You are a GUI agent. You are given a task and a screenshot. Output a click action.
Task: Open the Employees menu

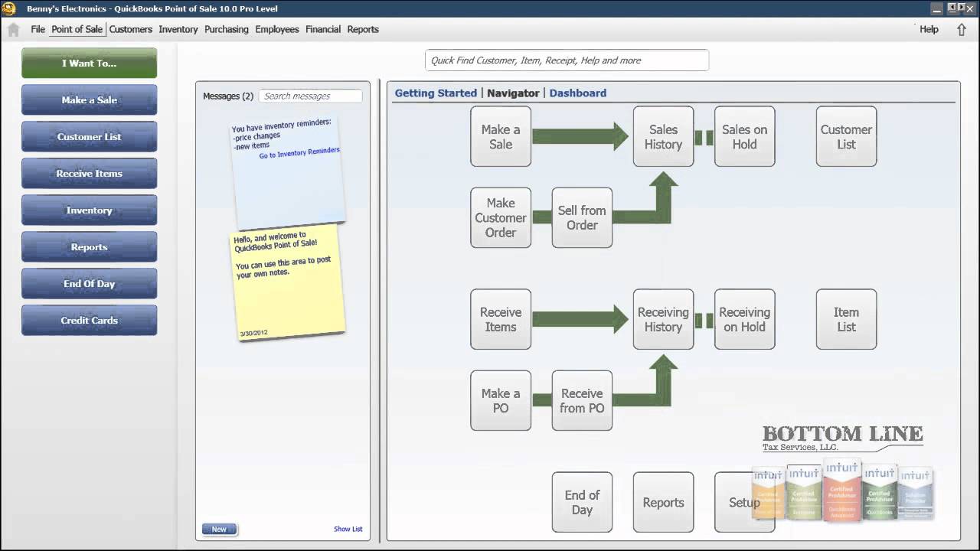click(277, 29)
